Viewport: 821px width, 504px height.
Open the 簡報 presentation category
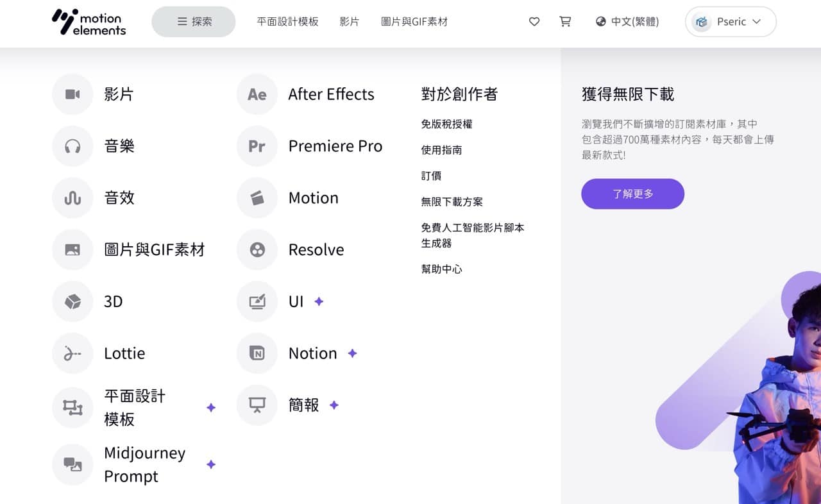303,405
